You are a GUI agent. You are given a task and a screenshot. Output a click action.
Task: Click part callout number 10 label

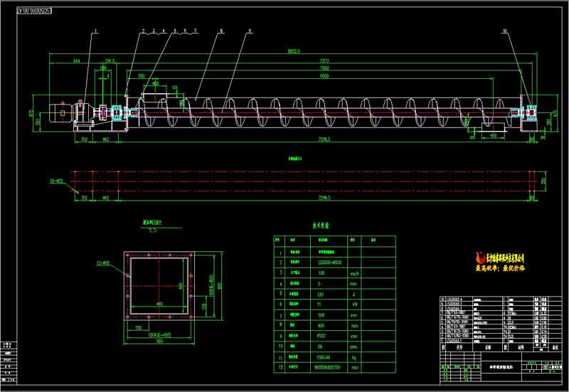tap(506, 31)
